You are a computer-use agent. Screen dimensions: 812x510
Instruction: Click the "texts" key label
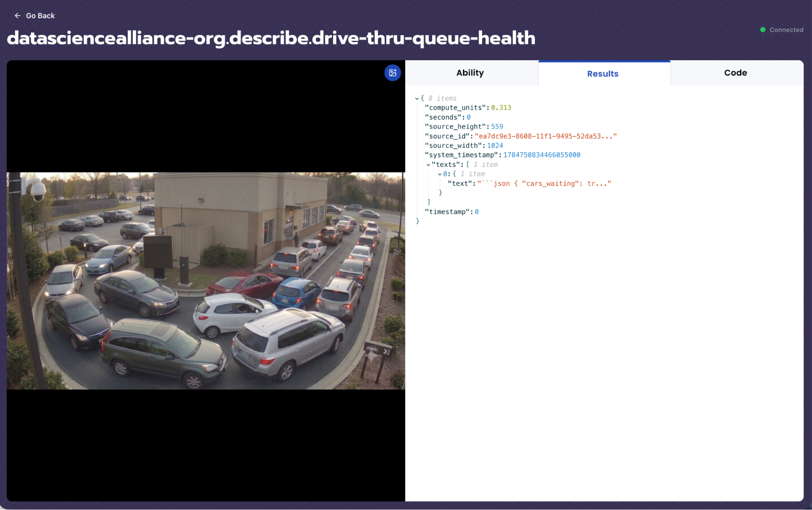(x=446, y=165)
